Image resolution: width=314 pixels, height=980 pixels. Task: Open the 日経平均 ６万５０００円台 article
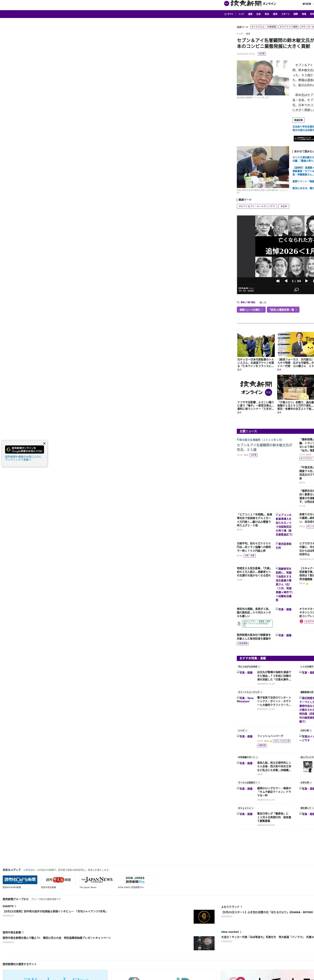coord(254,547)
